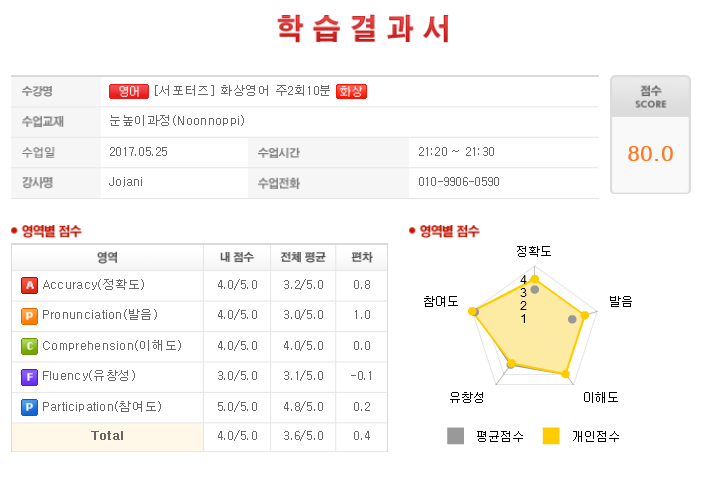Click the 80.0 score value
Image resolution: width=704 pixels, height=477 pixels.
tap(650, 154)
